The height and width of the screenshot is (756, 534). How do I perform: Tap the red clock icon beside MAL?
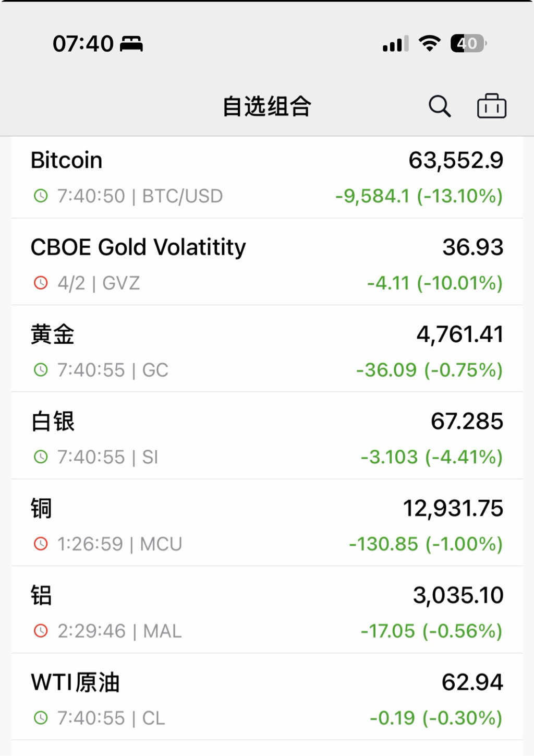click(41, 631)
